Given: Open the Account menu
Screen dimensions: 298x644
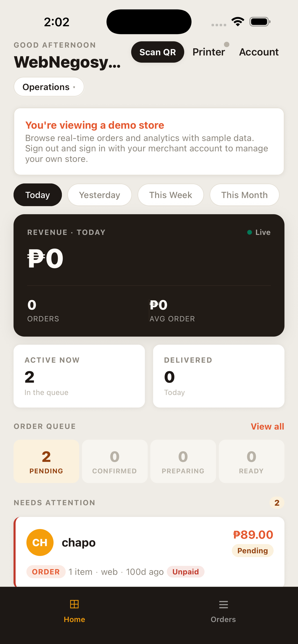Looking at the screenshot, I should click(x=259, y=52).
